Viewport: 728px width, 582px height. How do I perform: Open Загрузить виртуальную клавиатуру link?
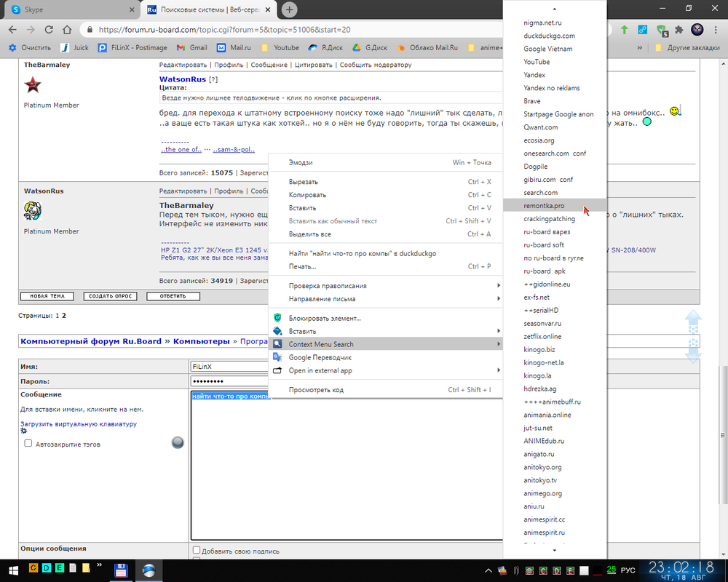coord(79,423)
